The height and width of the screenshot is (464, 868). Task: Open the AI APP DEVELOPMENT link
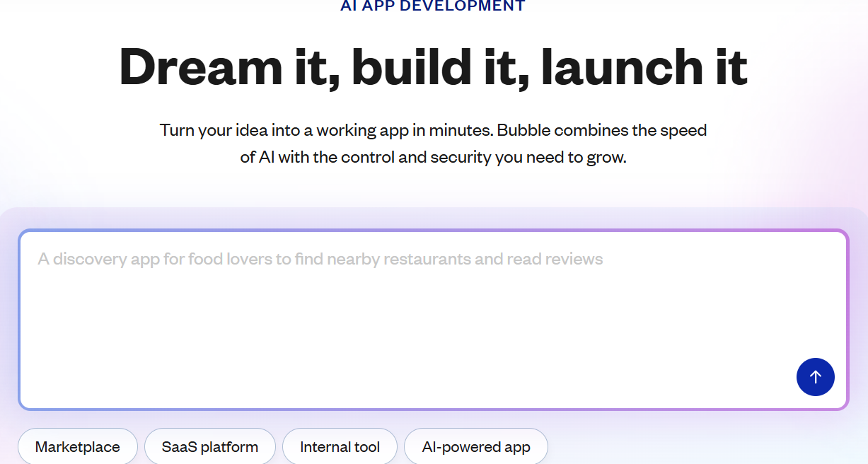433,6
